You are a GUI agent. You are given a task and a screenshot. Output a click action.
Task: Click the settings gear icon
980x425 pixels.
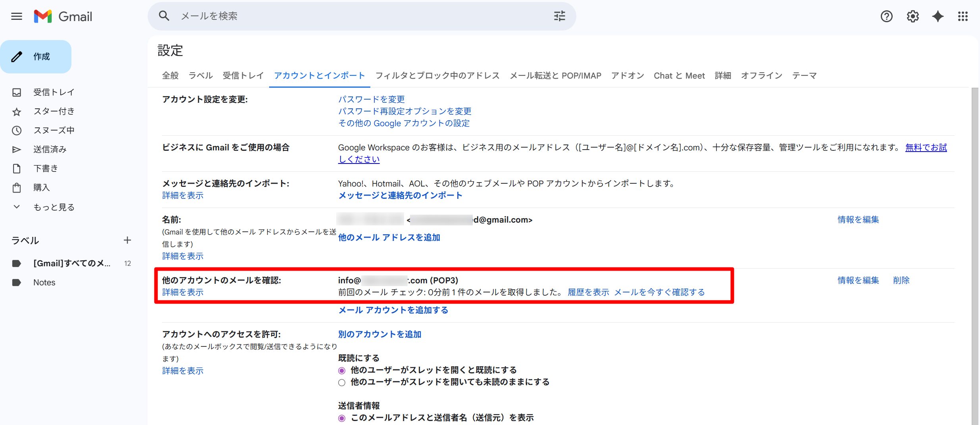pos(913,16)
